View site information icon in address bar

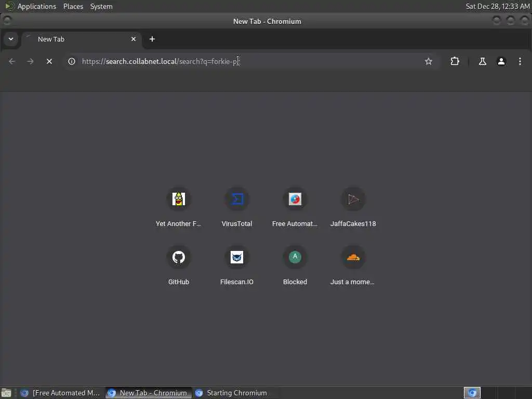tap(72, 61)
